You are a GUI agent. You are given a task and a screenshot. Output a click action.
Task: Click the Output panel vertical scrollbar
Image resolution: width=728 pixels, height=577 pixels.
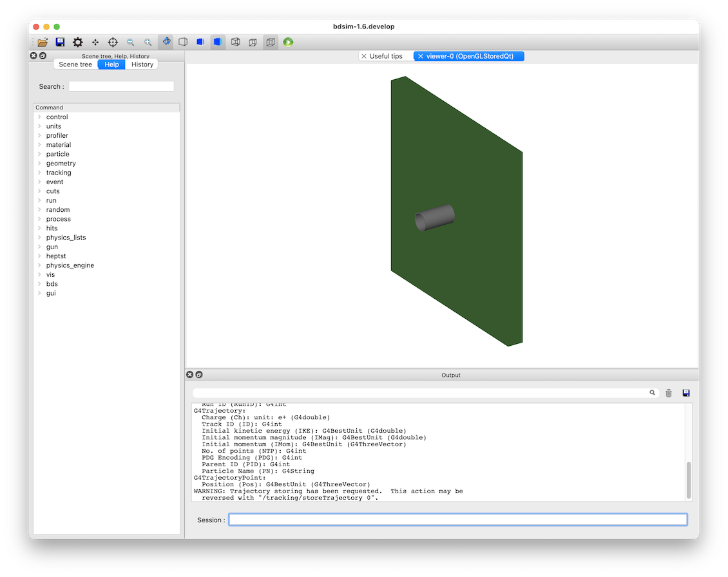tap(689, 480)
